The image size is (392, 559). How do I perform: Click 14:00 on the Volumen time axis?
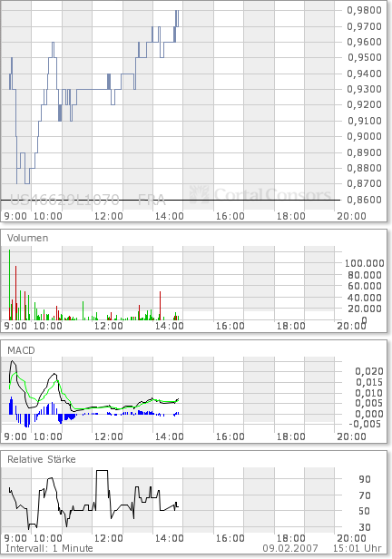click(170, 326)
